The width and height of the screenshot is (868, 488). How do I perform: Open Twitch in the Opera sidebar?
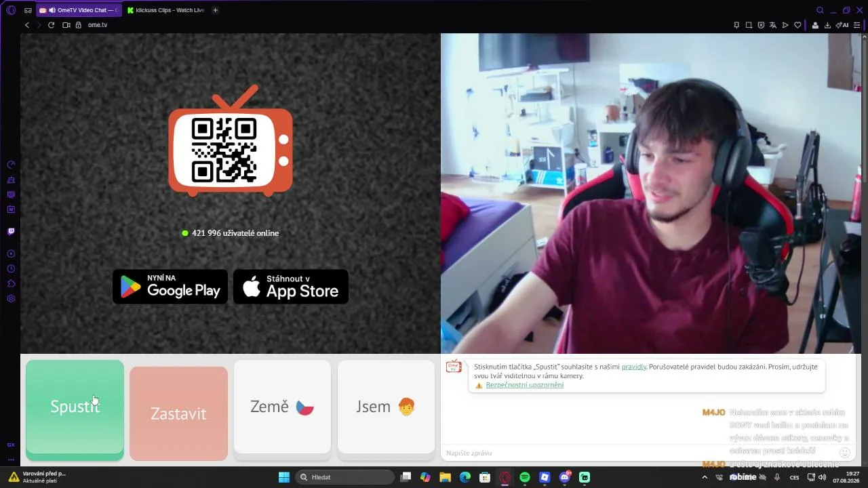tap(11, 232)
